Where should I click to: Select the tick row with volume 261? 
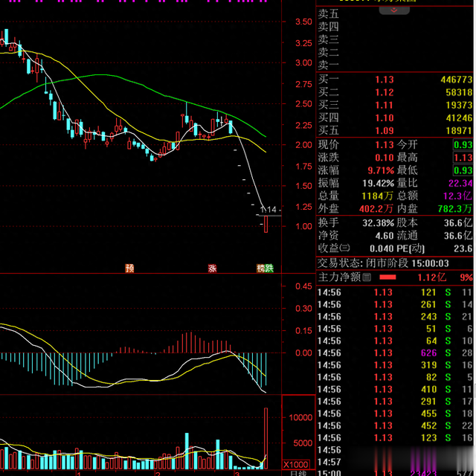tap(395, 304)
